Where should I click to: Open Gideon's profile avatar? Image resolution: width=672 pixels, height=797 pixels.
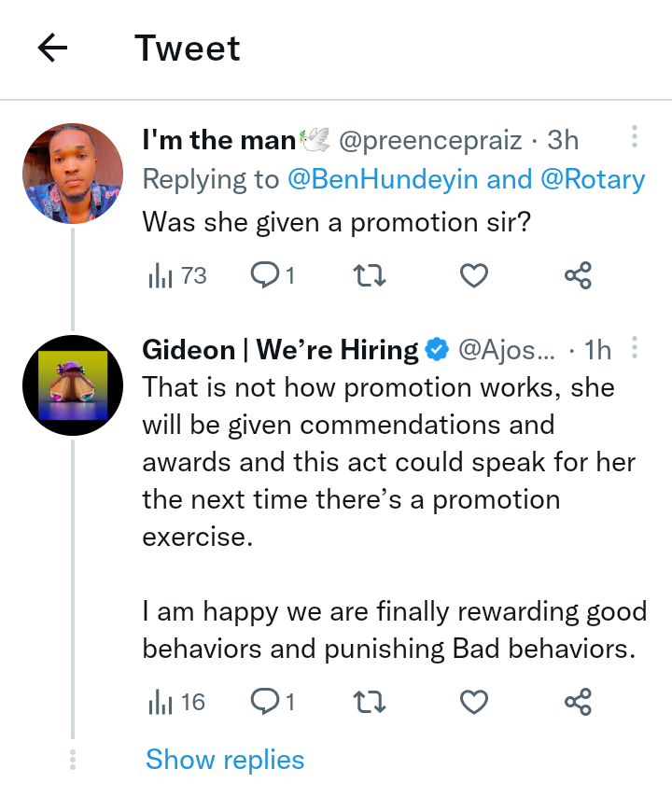73,385
